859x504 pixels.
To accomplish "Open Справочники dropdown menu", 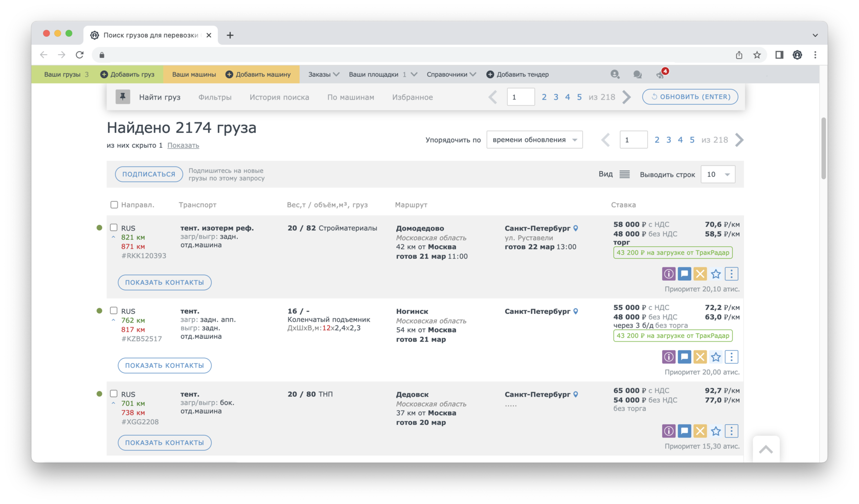I will 451,74.
